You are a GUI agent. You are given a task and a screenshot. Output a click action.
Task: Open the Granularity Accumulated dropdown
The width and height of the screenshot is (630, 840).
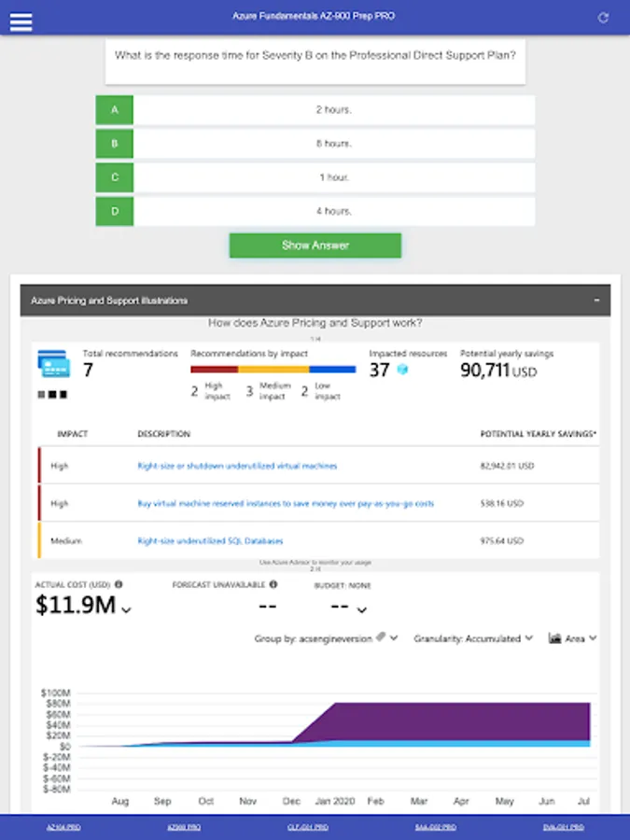point(473,638)
